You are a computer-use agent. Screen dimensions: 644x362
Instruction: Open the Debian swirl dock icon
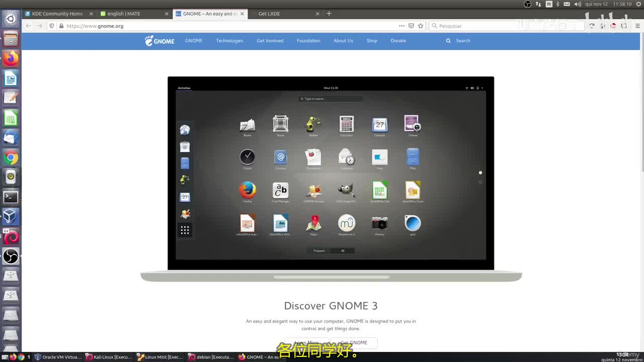[x=11, y=236]
